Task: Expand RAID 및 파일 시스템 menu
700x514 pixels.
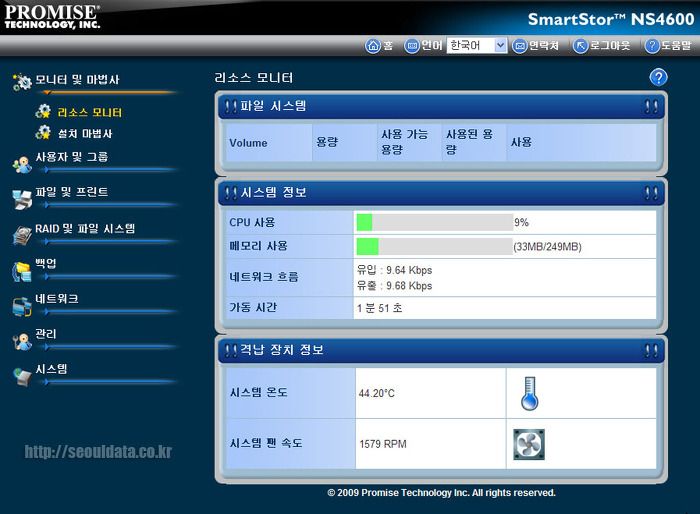Action: pos(85,229)
